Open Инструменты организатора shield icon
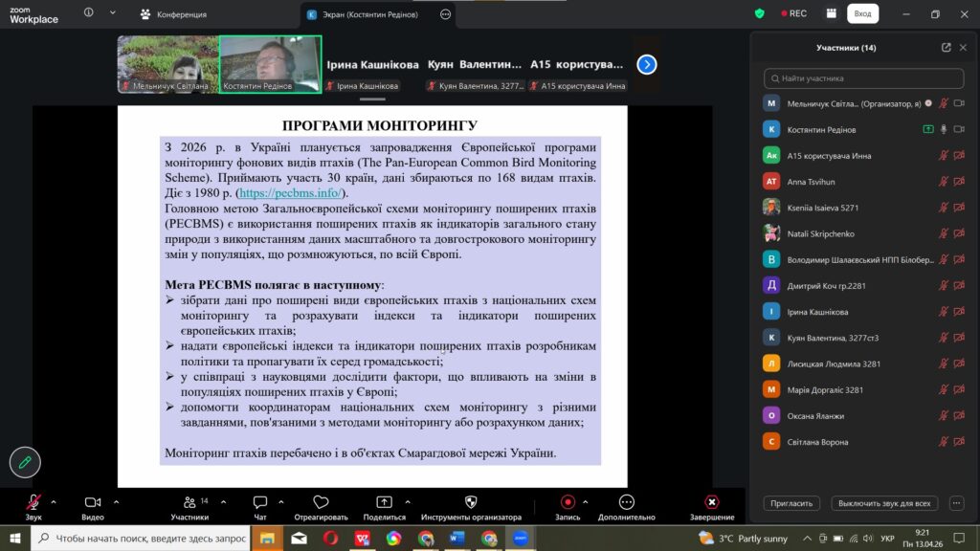Viewport: 980px width, 551px height. [471, 502]
